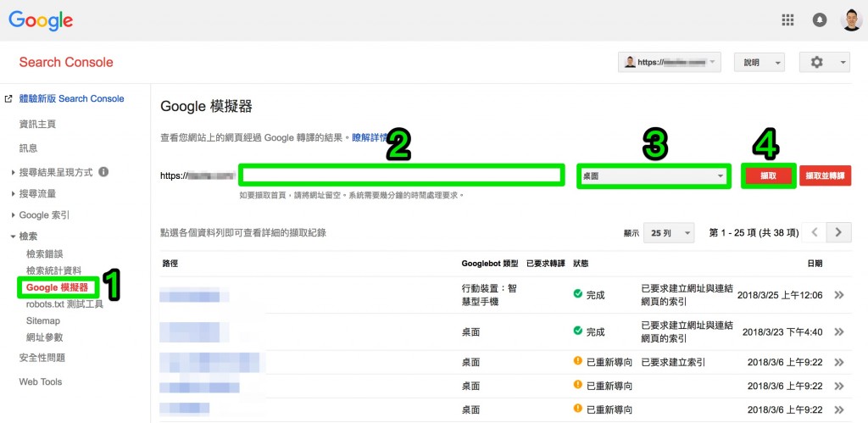Image resolution: width=868 pixels, height=423 pixels.
Task: Open 檢索統計資料 in the sidebar
Action: tap(53, 270)
